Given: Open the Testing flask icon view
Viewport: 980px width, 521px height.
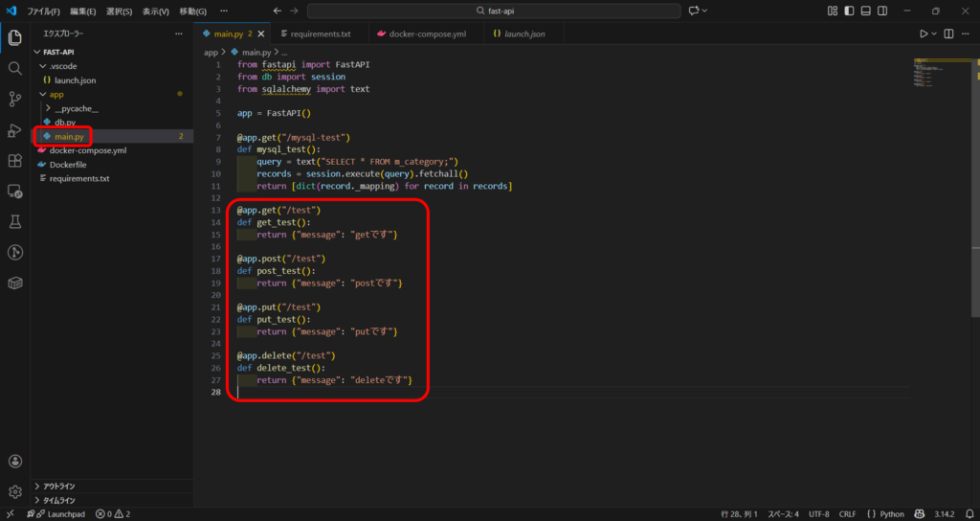Looking at the screenshot, I should pos(15,222).
